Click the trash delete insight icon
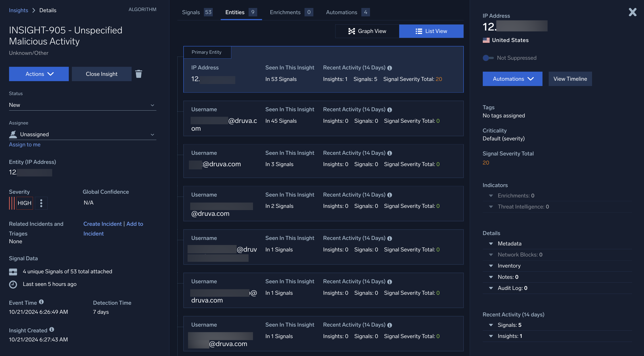 [x=138, y=74]
